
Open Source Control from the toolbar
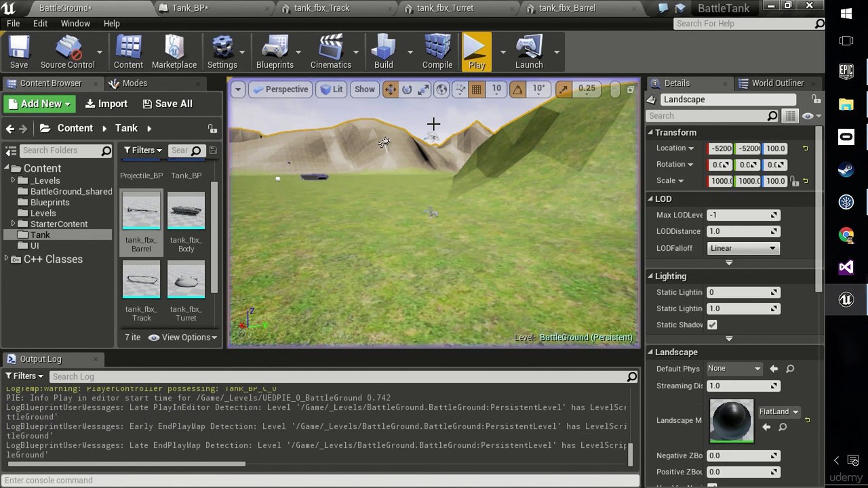pos(67,52)
